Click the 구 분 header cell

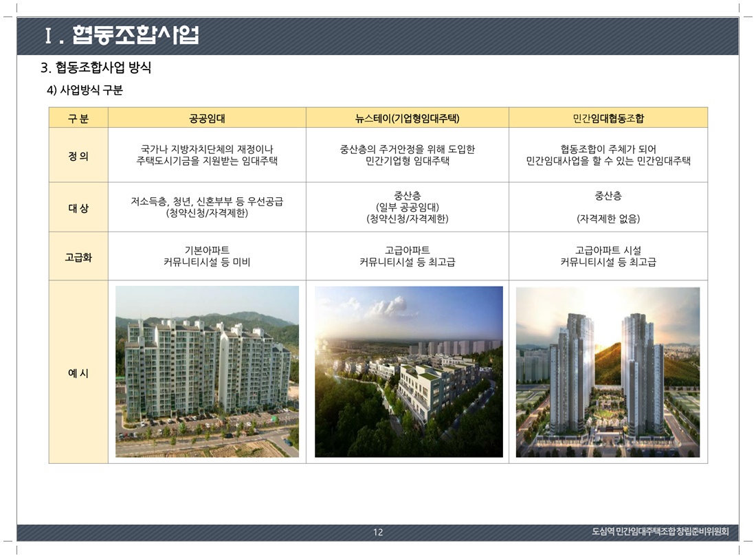pyautogui.click(x=78, y=118)
